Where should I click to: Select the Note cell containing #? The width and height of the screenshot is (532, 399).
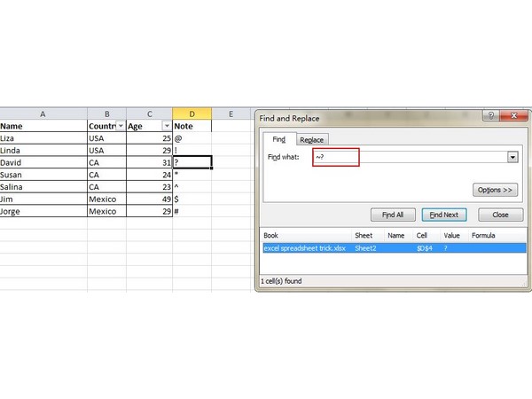(192, 212)
